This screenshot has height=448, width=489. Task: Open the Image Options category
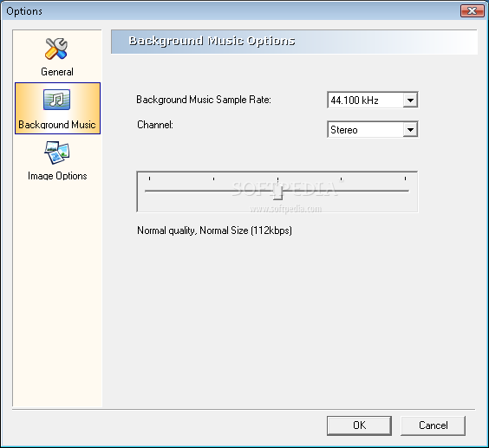57,161
